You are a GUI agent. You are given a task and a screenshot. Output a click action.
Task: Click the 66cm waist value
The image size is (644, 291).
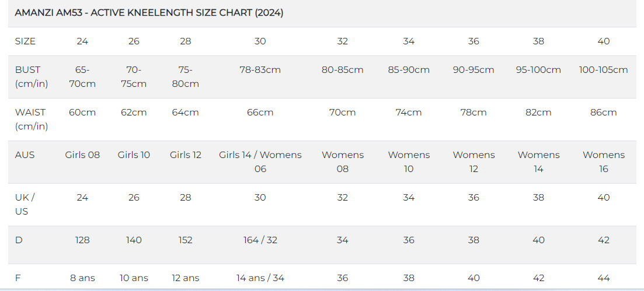click(260, 113)
